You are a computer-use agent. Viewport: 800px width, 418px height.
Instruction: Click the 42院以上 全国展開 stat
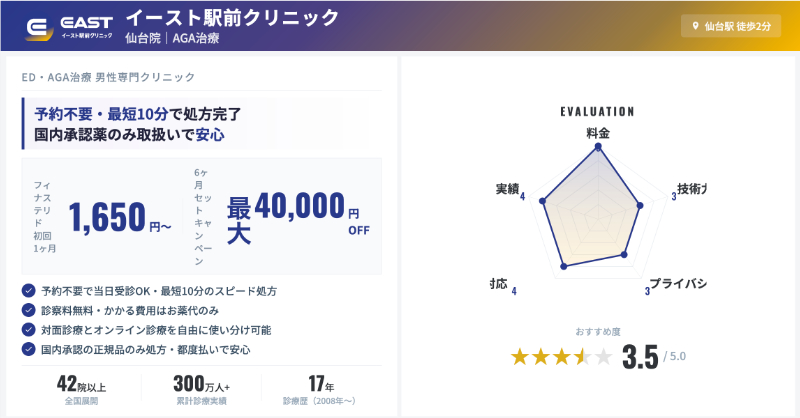(82, 390)
